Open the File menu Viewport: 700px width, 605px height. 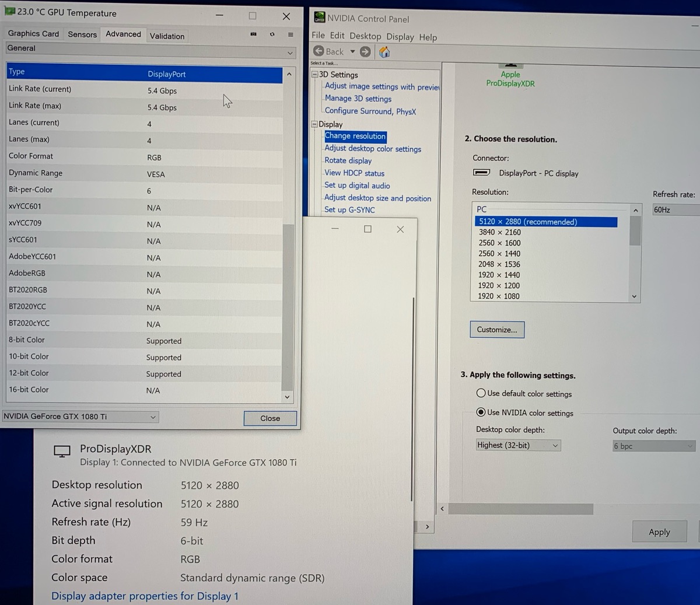coord(318,36)
